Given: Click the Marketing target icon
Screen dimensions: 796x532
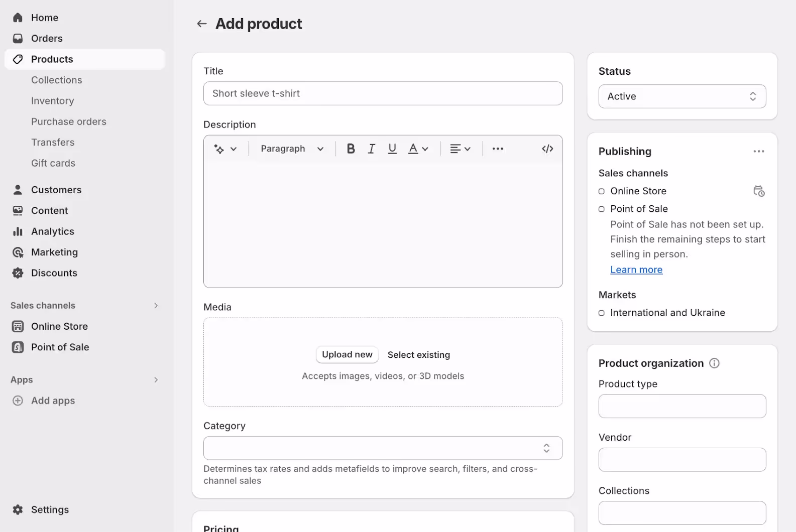Looking at the screenshot, I should click(18, 252).
